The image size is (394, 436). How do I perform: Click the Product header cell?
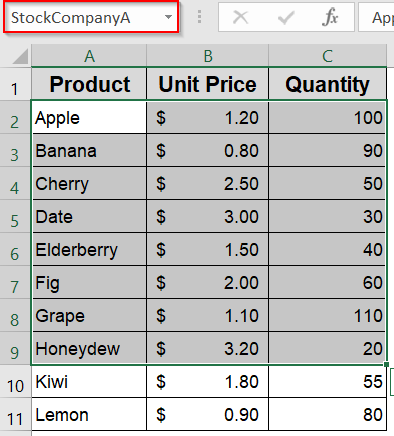pos(89,84)
